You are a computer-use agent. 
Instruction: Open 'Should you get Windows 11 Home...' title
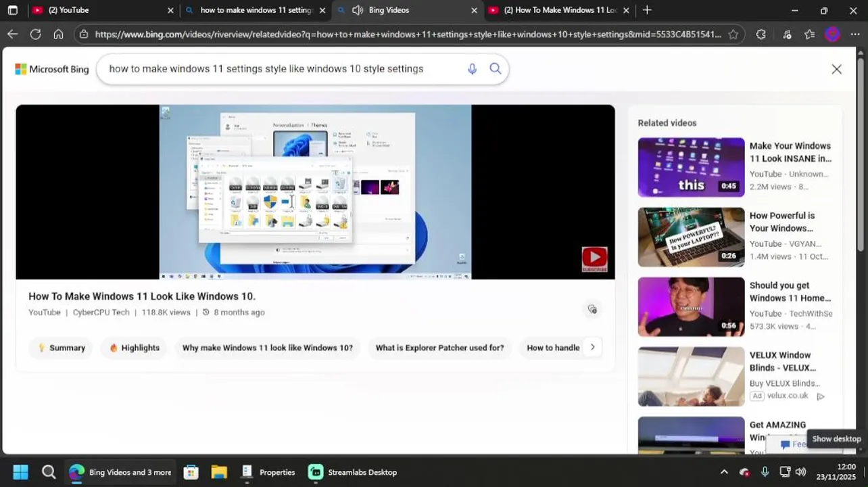[790, 292]
